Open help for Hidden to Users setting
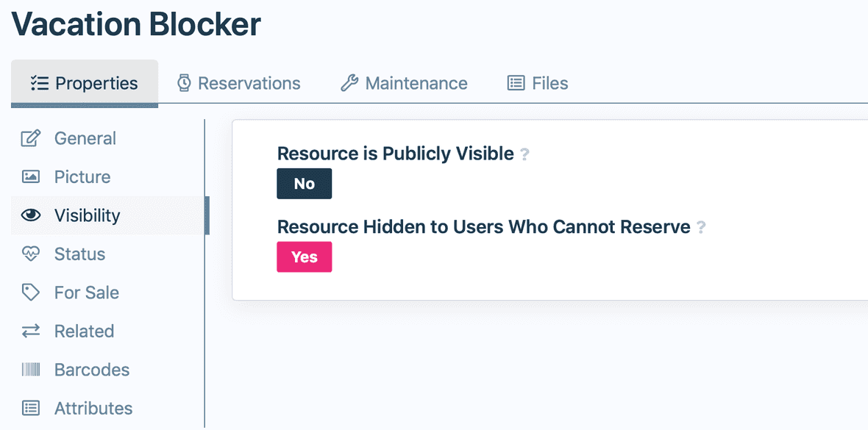Screen dimensions: 868x430 700,226
